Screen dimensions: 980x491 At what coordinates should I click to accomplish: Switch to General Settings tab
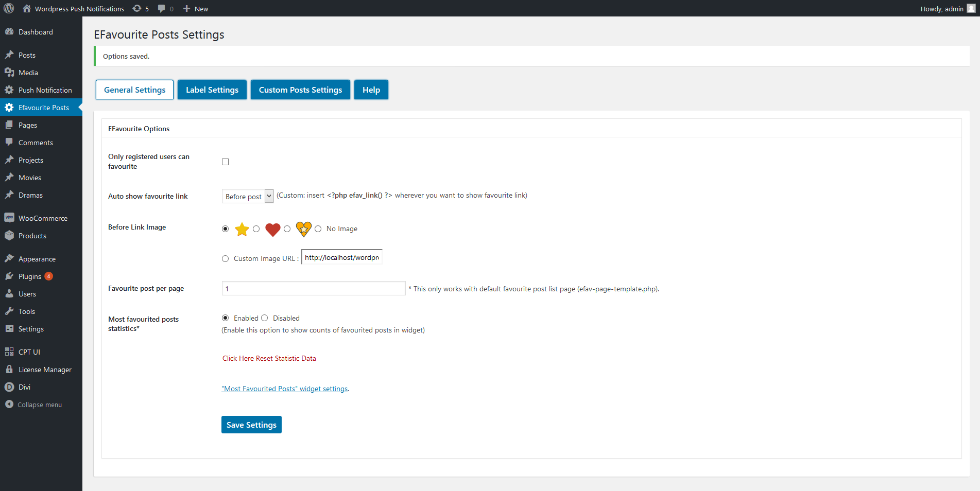tap(135, 90)
